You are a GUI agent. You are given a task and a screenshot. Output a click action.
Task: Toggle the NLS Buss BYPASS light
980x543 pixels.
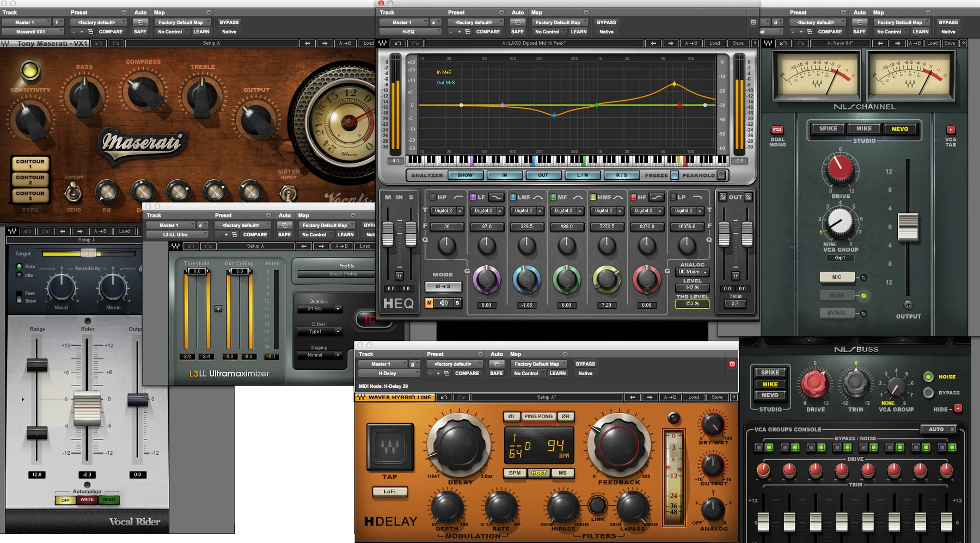[928, 393]
